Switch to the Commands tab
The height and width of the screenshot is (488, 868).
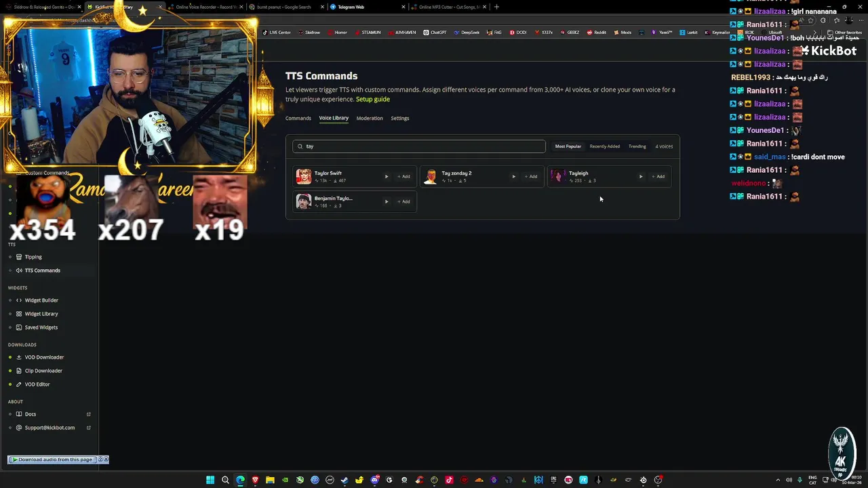298,118
